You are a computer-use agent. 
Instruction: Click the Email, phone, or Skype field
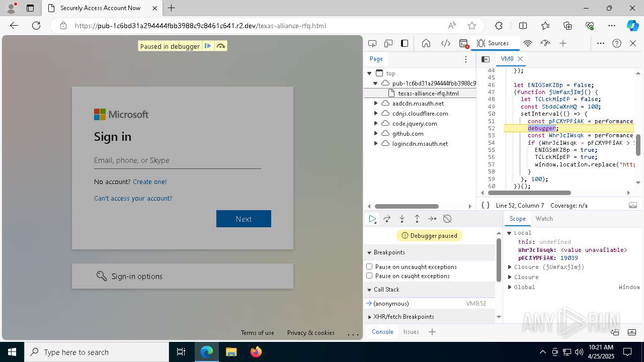coord(177,160)
